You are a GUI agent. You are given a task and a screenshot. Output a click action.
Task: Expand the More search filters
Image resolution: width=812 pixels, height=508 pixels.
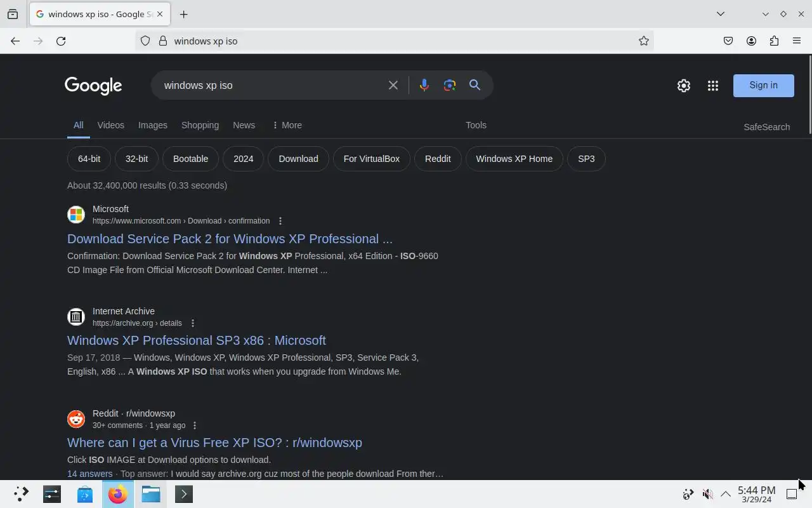pos(287,125)
